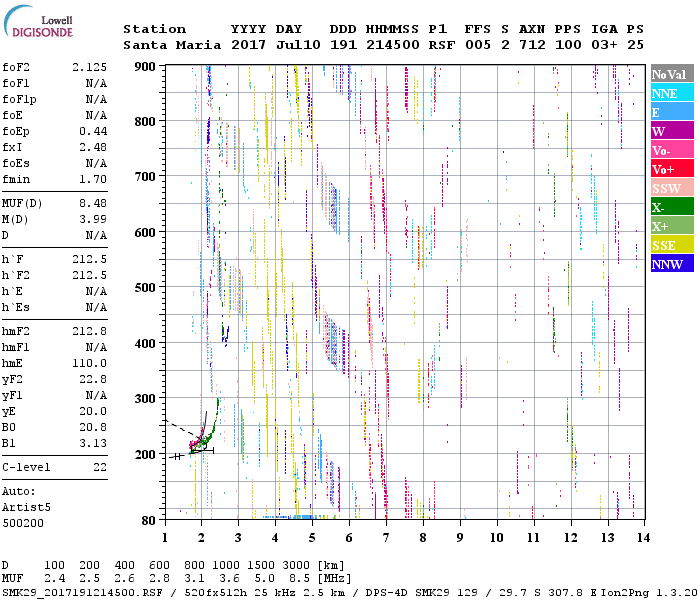Screen dimensions: 700x600
Task: Click the SMK29_2017191214500.RSF filename
Action: pyautogui.click(x=83, y=592)
